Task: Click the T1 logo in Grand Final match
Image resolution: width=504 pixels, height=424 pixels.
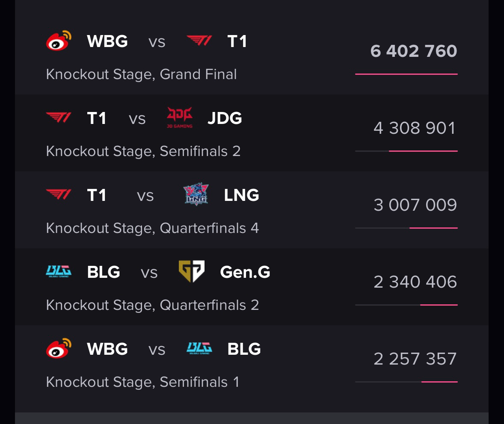Action: click(x=199, y=41)
